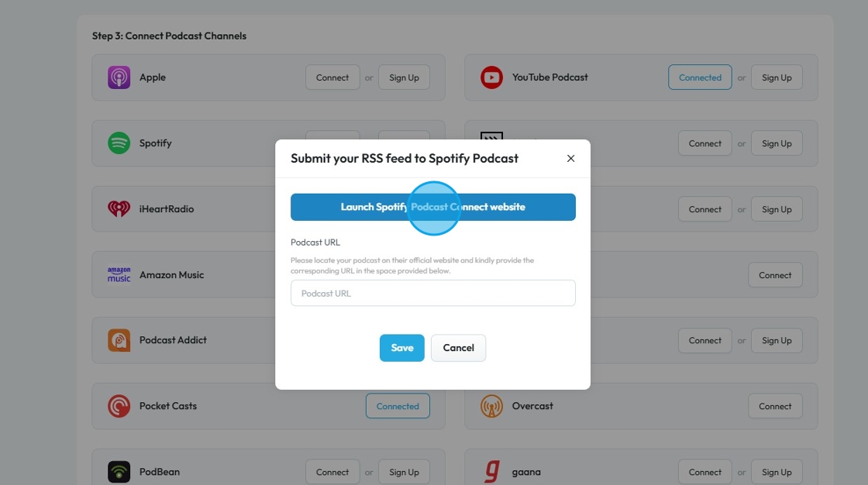Image resolution: width=868 pixels, height=485 pixels.
Task: Close the Spotify RSS feed dialog
Action: (x=571, y=158)
